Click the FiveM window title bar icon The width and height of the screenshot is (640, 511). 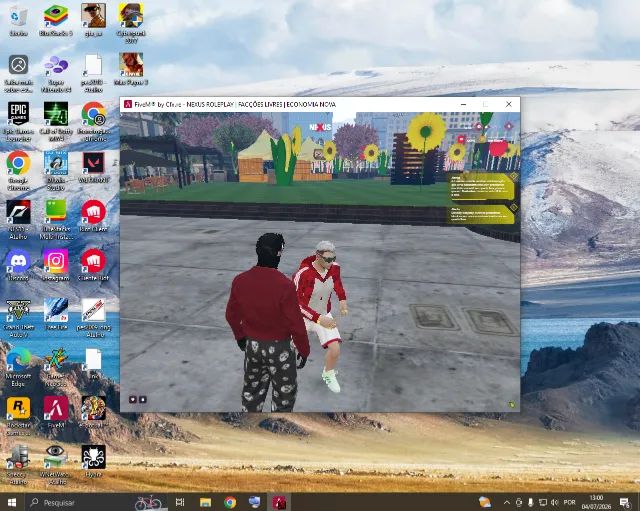[x=127, y=104]
